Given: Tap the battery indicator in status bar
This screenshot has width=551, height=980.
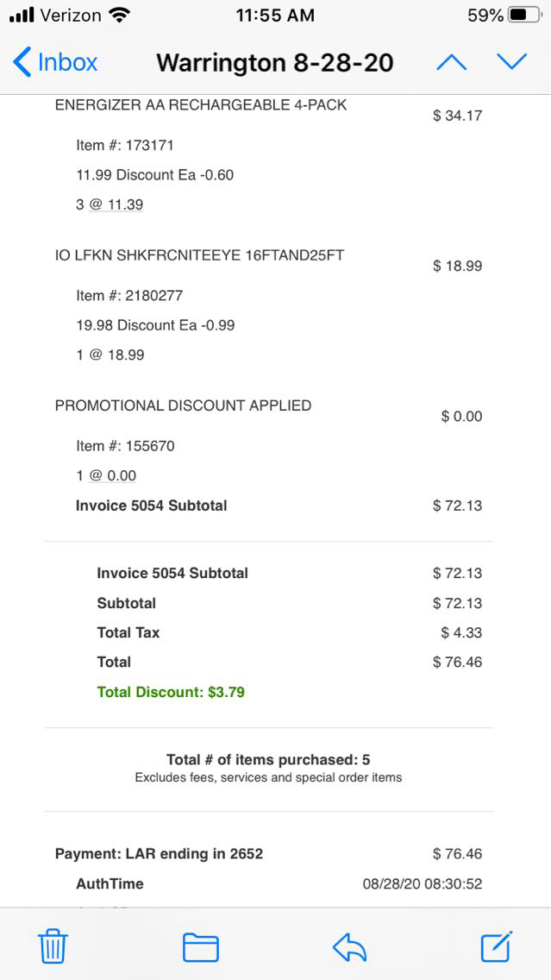Looking at the screenshot, I should (x=525, y=16).
